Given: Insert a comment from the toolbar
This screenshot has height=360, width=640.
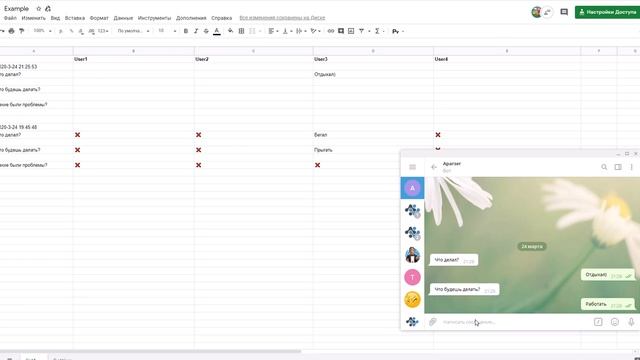Looking at the screenshot, I should (341, 31).
